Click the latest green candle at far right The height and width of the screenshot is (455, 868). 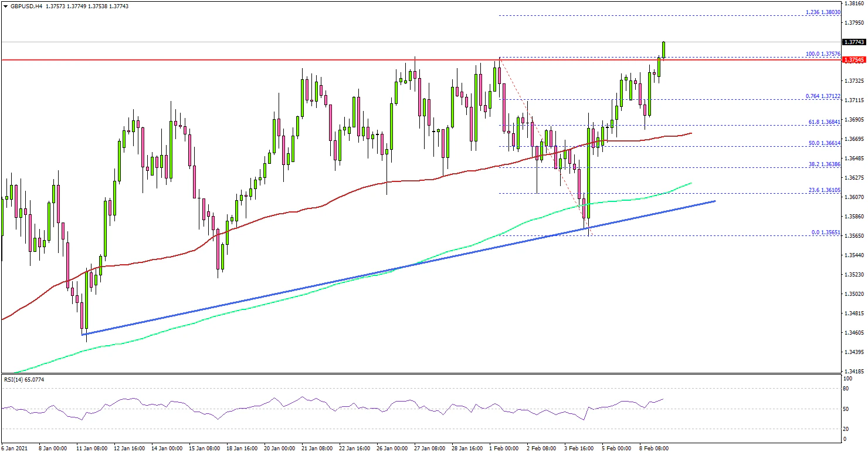coord(663,49)
